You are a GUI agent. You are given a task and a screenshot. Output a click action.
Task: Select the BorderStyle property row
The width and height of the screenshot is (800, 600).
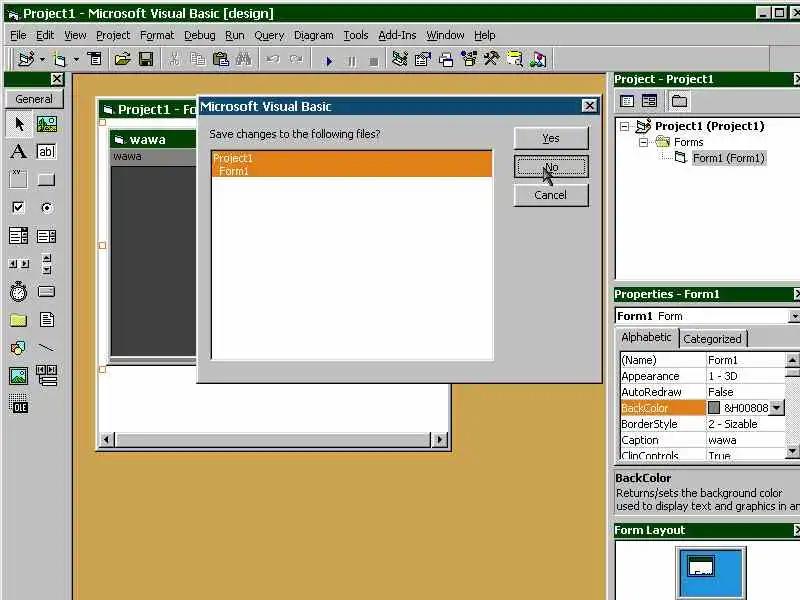point(702,424)
